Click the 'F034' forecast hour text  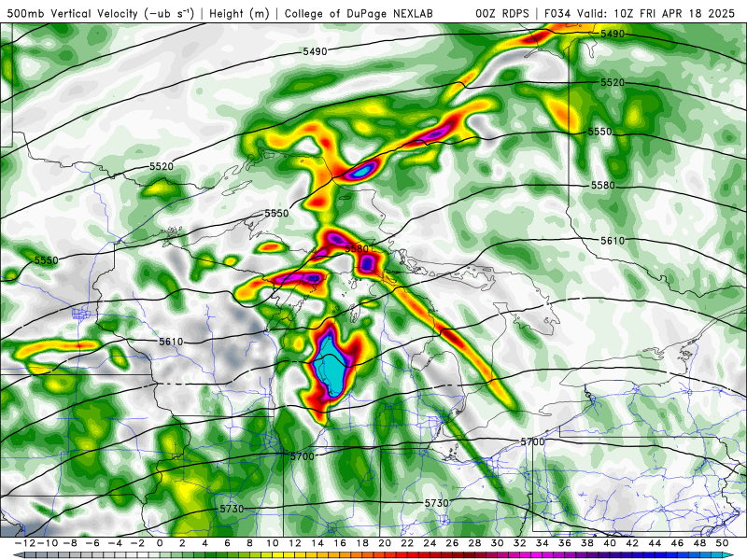[557, 13]
